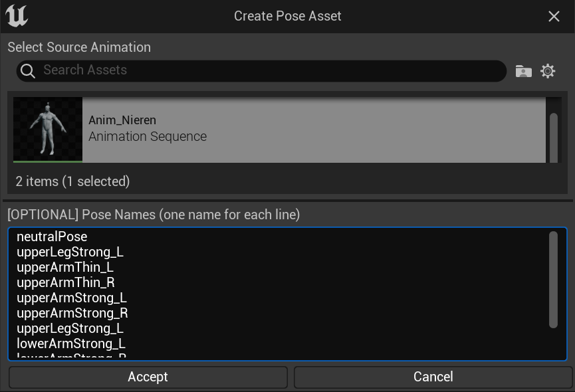Screen dimensions: 575x392
Task: Open the folder path picker icon
Action: tap(523, 71)
